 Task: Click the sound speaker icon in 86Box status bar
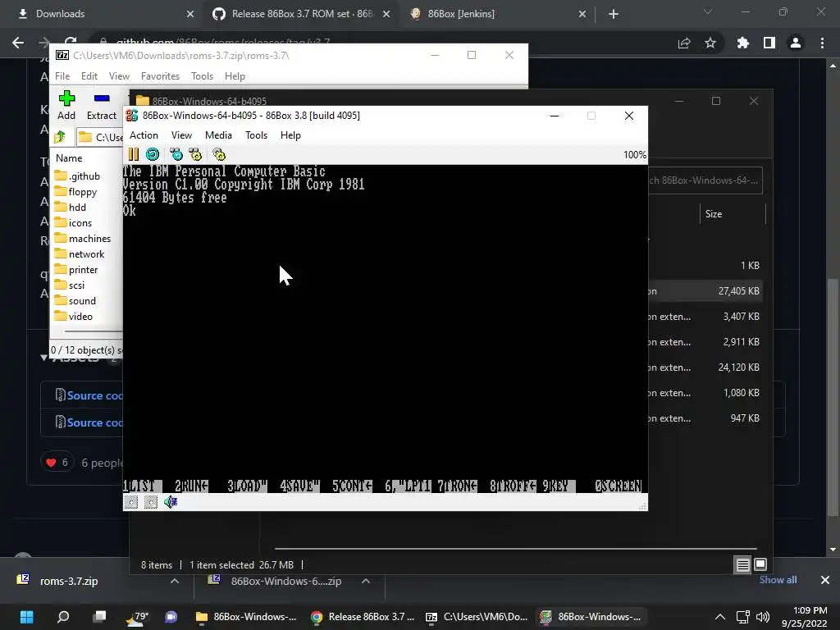(x=171, y=502)
